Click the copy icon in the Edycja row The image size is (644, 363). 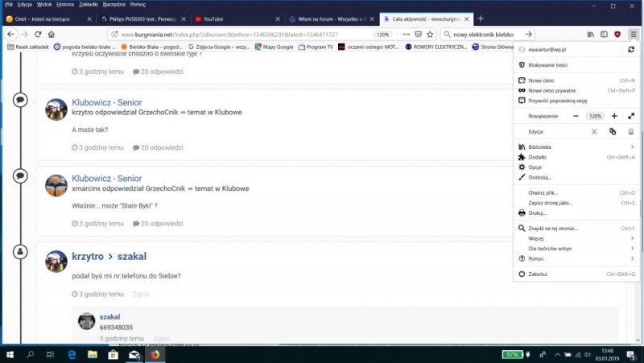pos(613,131)
